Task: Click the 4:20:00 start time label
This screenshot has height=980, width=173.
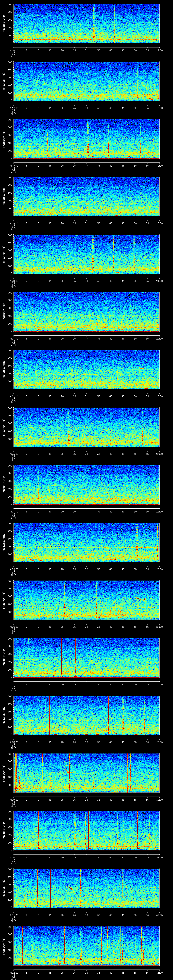Action: pos(14,281)
